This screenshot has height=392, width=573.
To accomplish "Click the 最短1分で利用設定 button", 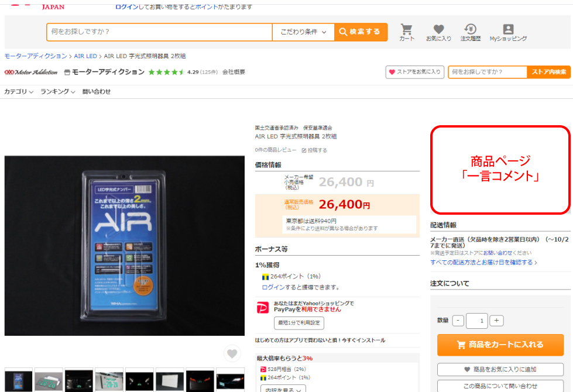I will [299, 322].
